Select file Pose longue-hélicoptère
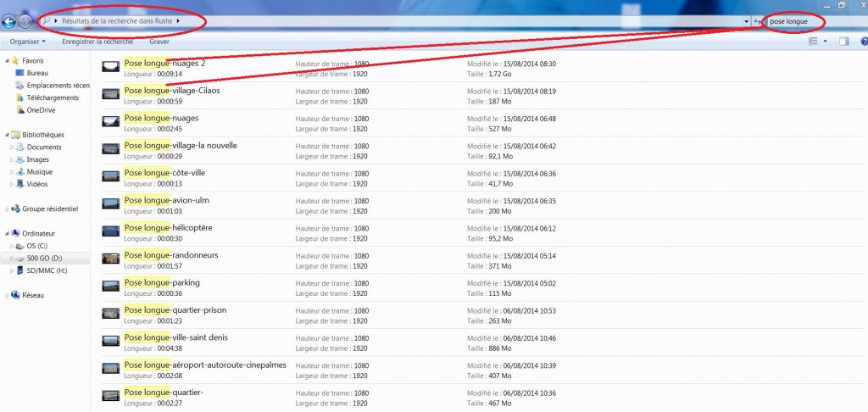The height and width of the screenshot is (412, 868). (169, 227)
